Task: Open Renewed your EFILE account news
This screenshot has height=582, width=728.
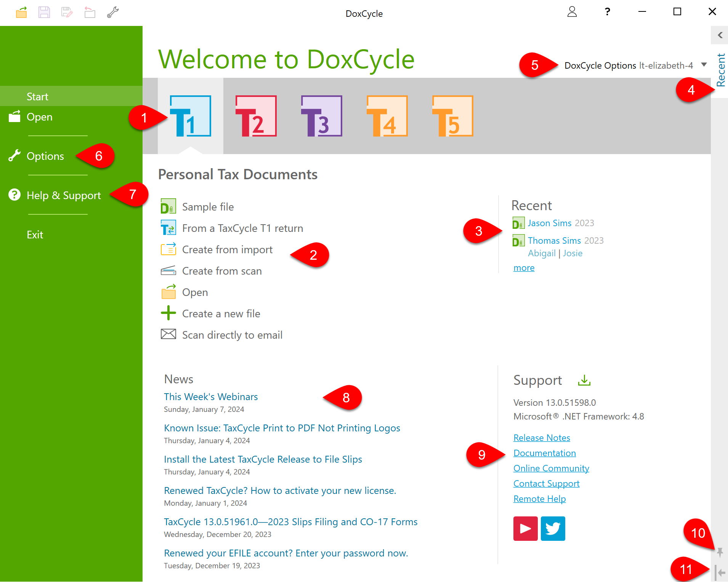Action: point(286,553)
